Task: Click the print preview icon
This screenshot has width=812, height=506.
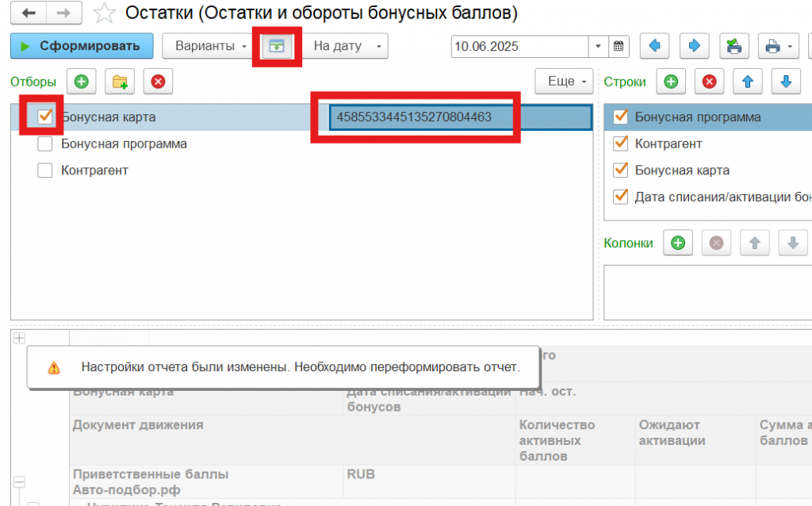Action: [734, 46]
